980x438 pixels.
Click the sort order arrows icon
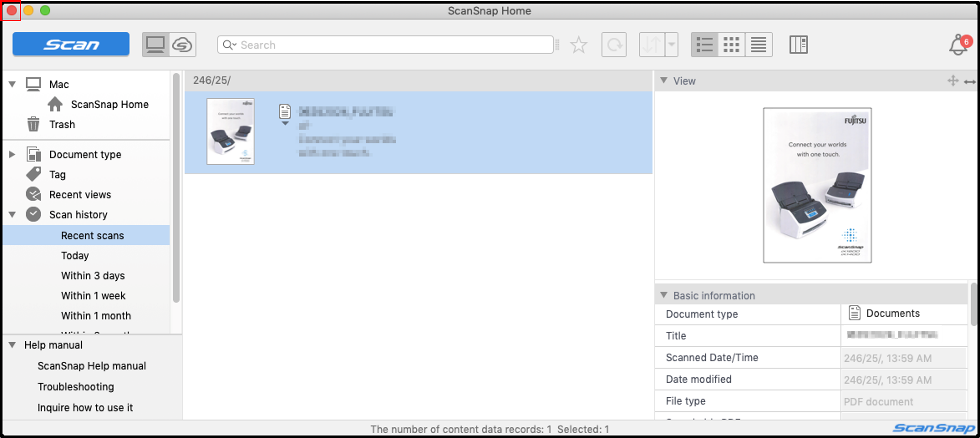pos(652,44)
